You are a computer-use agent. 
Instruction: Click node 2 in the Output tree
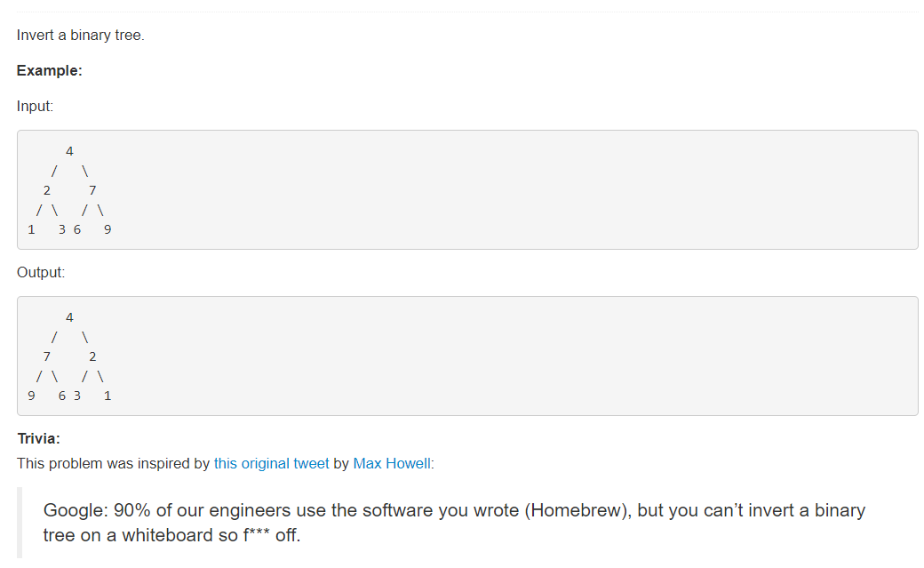92,356
